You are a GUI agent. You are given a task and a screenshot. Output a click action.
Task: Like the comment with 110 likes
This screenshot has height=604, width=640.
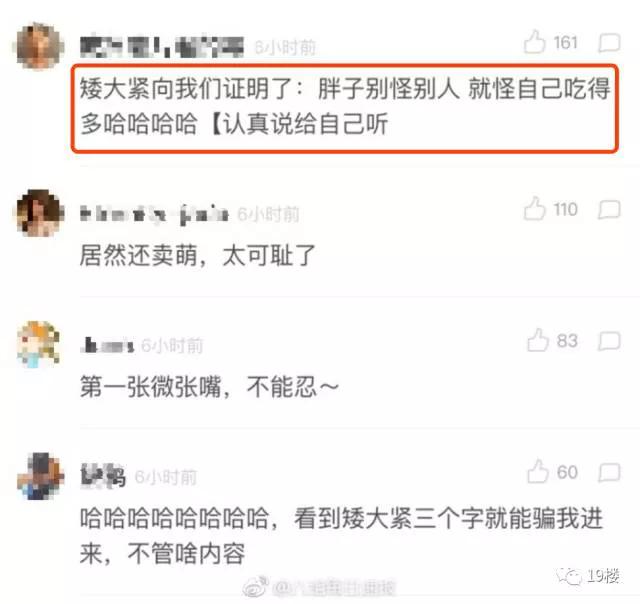coord(534,209)
